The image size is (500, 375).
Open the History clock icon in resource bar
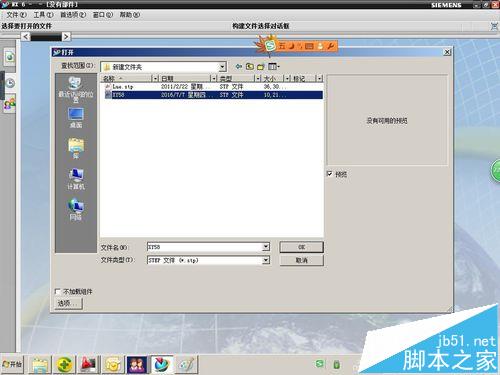(10, 83)
